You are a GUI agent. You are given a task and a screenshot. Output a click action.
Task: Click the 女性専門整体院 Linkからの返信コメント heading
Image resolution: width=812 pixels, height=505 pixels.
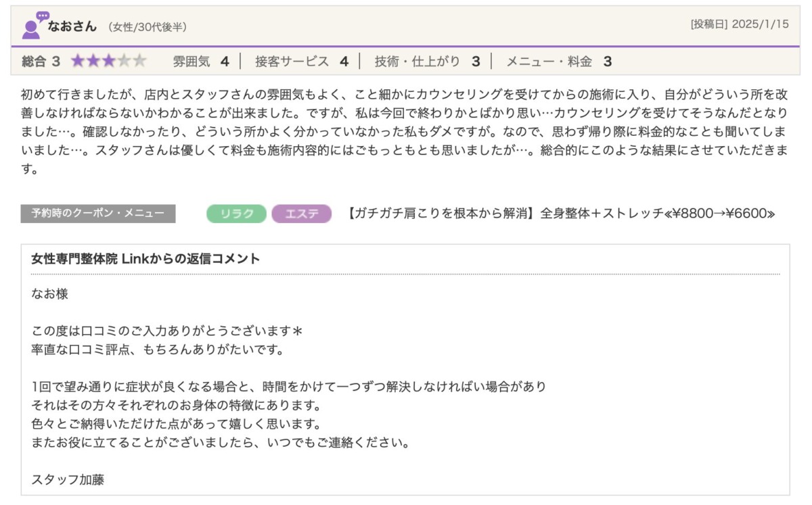click(145, 259)
